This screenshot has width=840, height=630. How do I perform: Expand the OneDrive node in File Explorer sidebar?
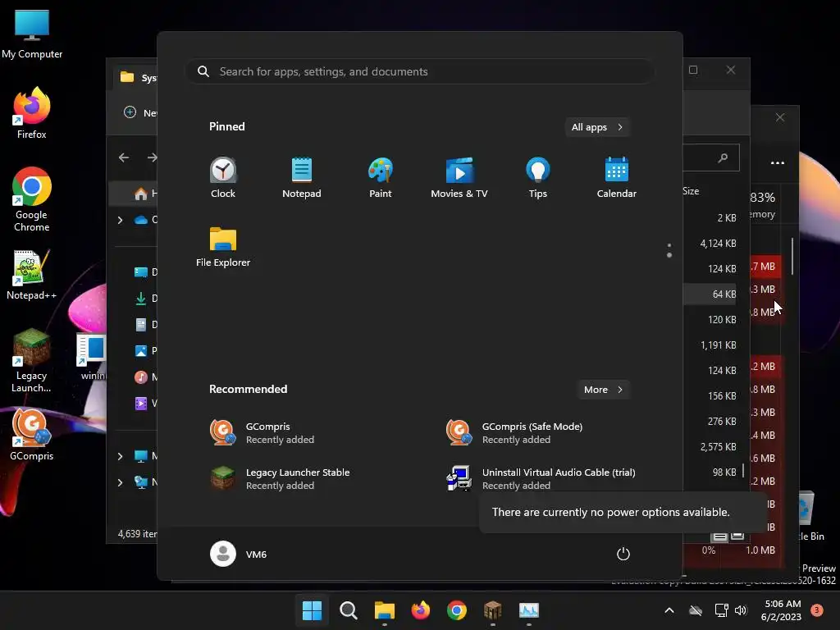(x=120, y=220)
